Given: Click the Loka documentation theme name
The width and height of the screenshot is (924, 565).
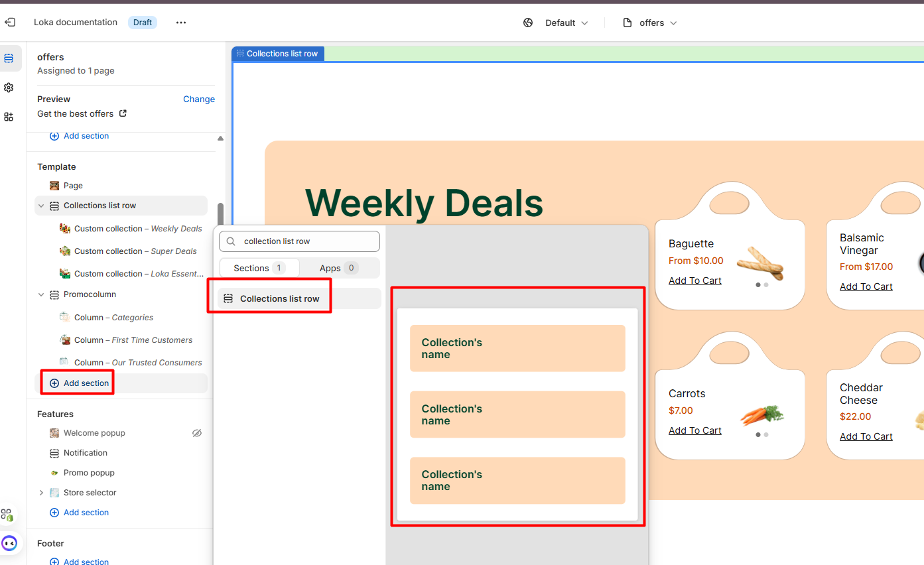Looking at the screenshot, I should click(76, 23).
